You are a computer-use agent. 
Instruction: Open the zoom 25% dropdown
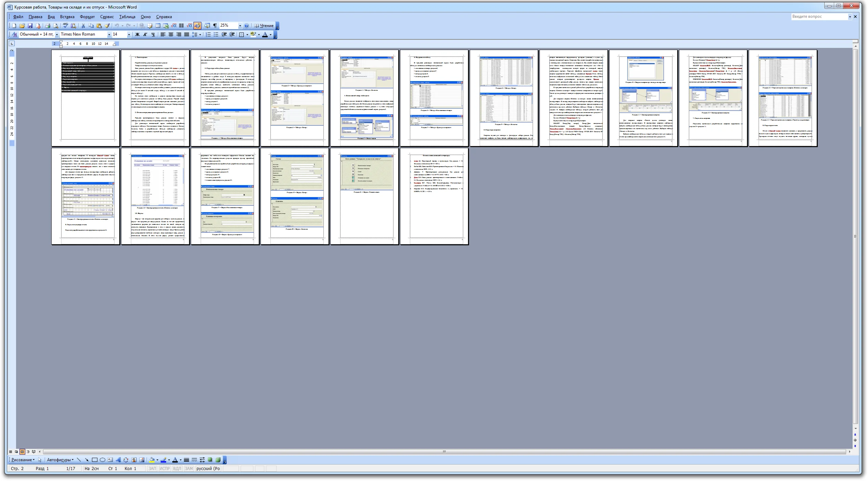[x=240, y=26]
